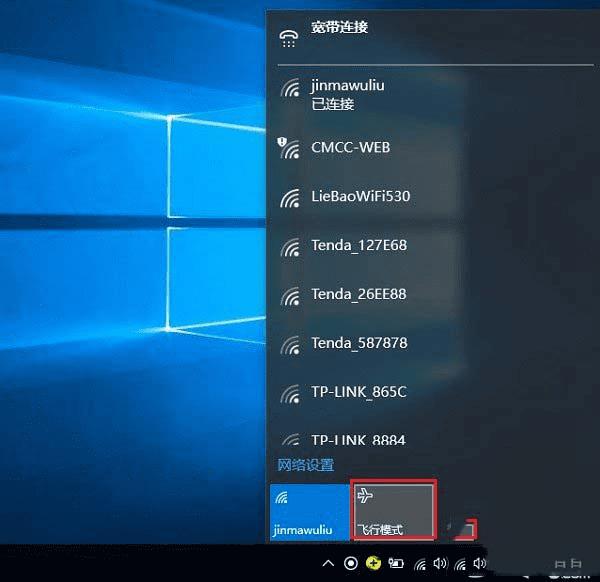Image resolution: width=600 pixels, height=582 pixels.
Task: Open the battery status tray icon
Action: 396,563
